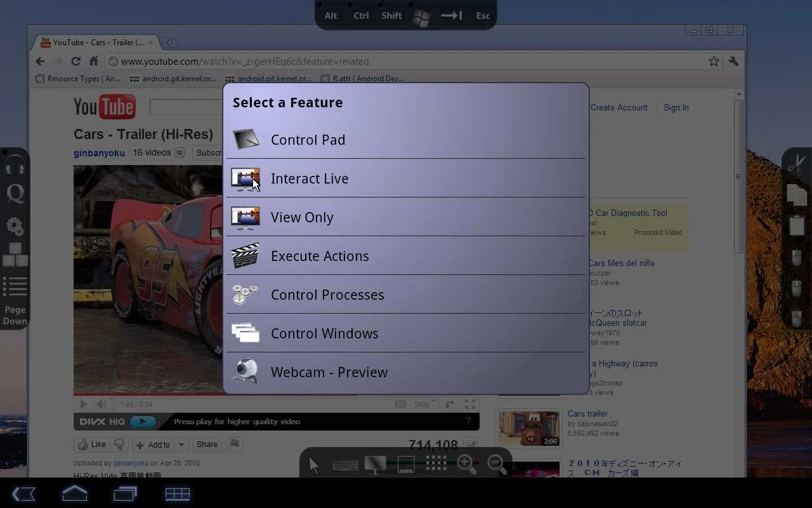Click the bookmark star in address bar
The height and width of the screenshot is (508, 812).
point(714,61)
